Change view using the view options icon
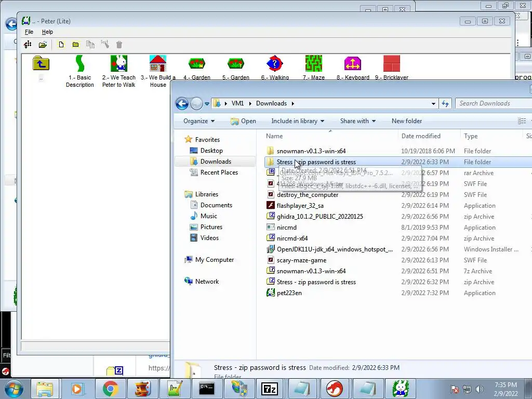This screenshot has width=532, height=399. click(522, 121)
